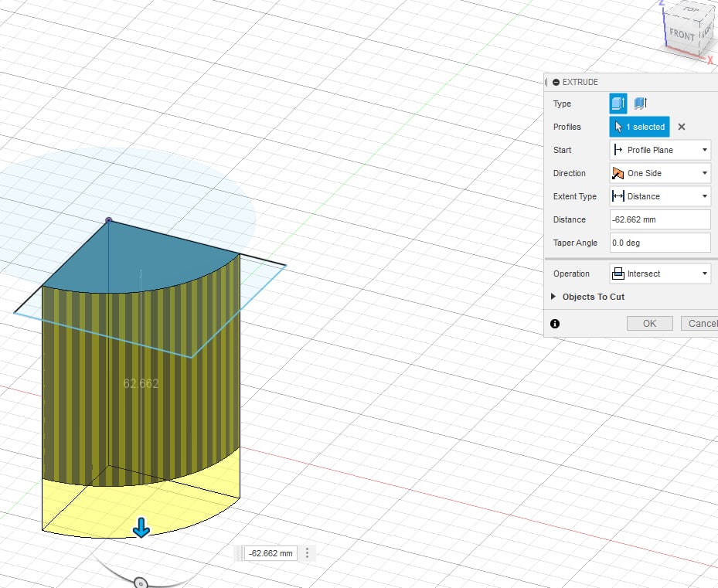Click the Distance input field in dialog
This screenshot has height=588, width=718.
pyautogui.click(x=660, y=219)
